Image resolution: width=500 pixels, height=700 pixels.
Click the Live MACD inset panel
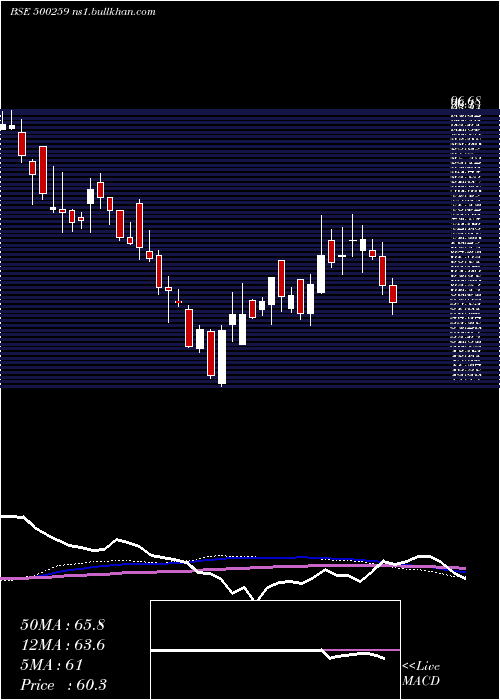coord(275,650)
